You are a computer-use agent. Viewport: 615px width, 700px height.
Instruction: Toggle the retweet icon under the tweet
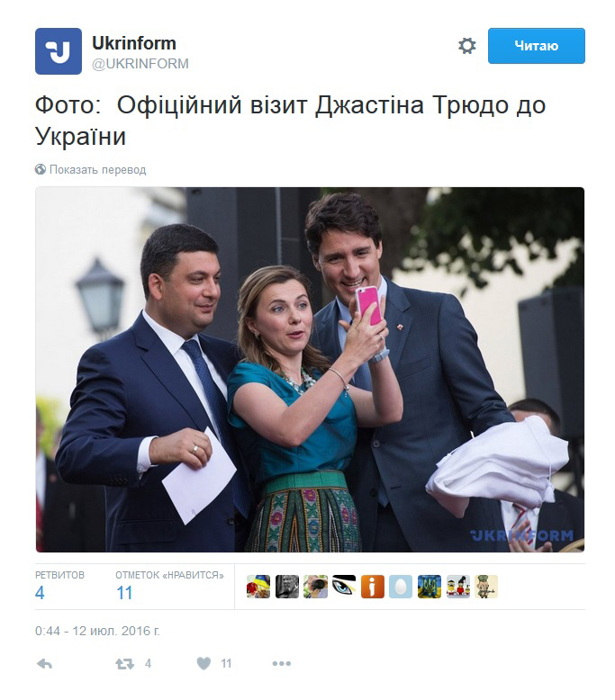124,664
